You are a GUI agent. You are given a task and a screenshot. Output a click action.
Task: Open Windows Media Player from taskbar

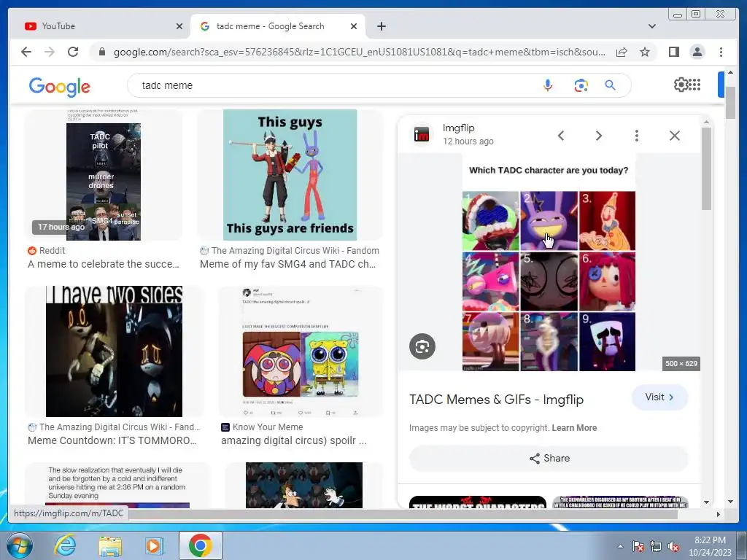click(x=153, y=545)
